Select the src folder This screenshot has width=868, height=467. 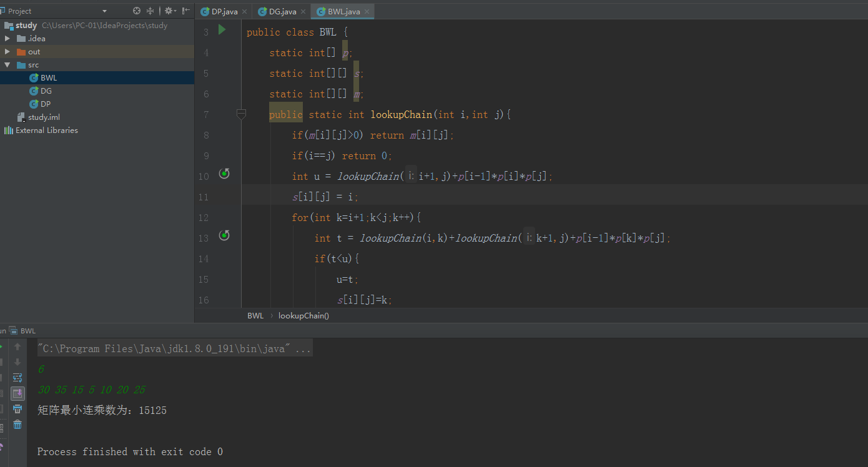coord(33,65)
